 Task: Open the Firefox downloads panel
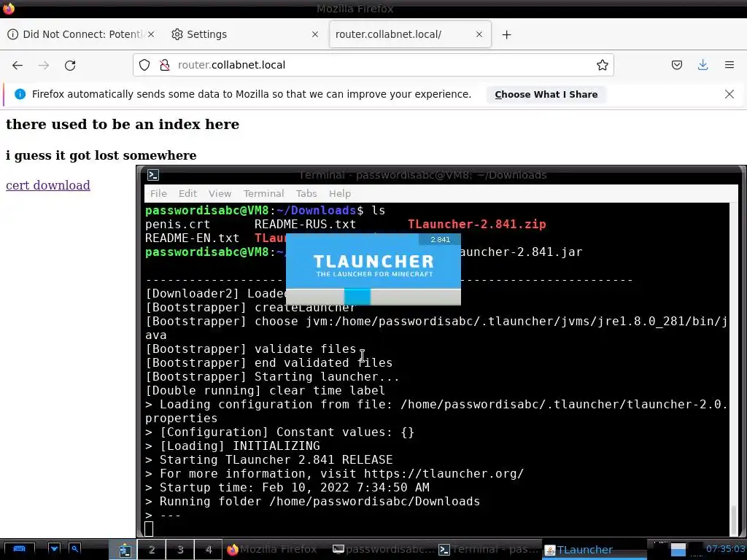pyautogui.click(x=703, y=65)
